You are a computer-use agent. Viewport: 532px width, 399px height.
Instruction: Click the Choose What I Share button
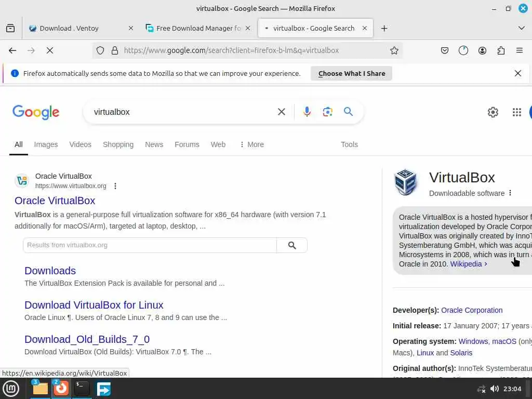coord(352,74)
